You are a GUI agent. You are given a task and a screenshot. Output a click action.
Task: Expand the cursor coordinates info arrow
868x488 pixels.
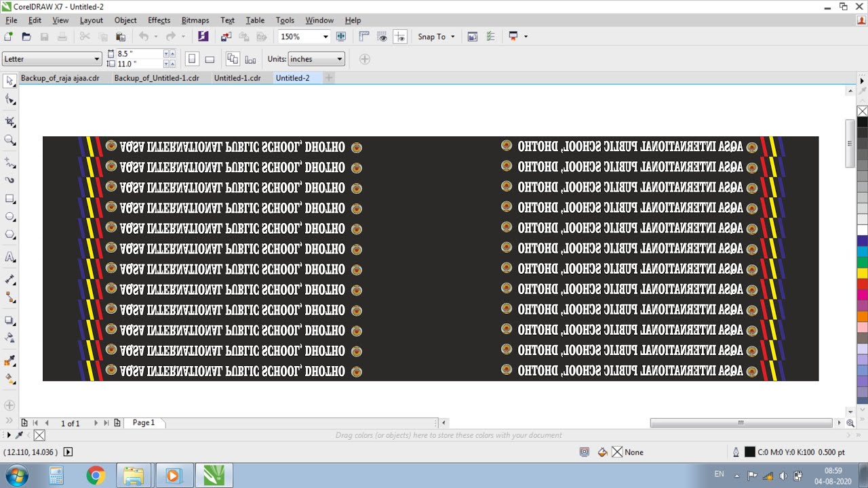[68, 452]
